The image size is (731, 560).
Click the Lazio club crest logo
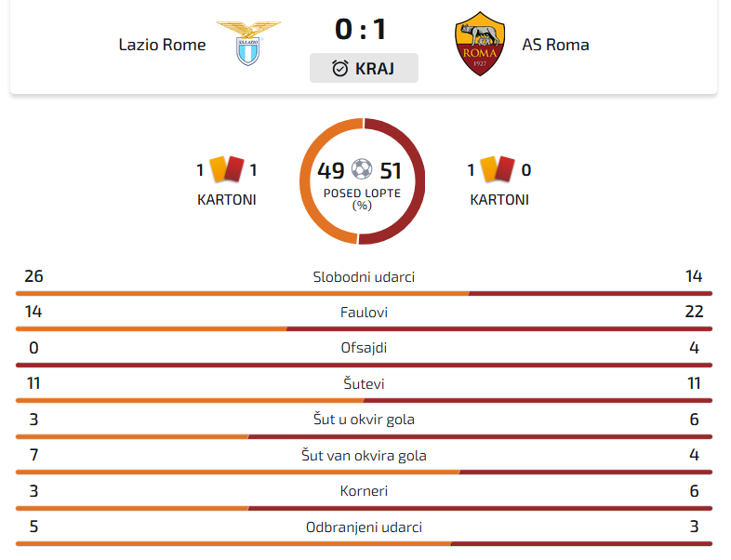(x=246, y=44)
